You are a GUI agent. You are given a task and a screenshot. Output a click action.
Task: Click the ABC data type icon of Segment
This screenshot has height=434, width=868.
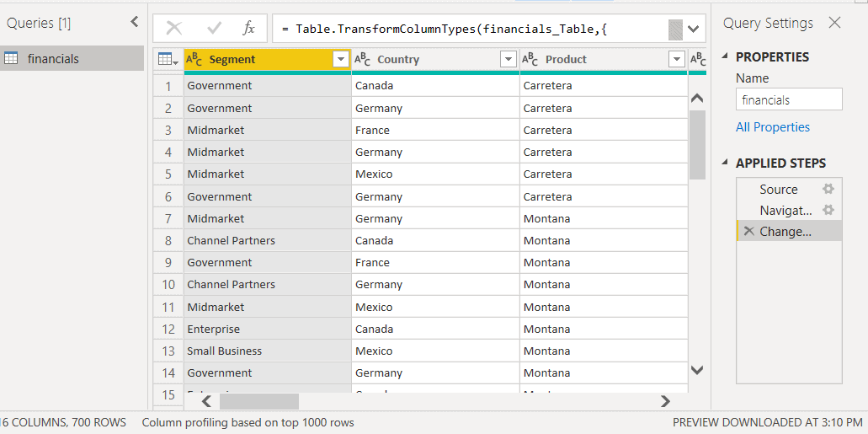(x=194, y=59)
